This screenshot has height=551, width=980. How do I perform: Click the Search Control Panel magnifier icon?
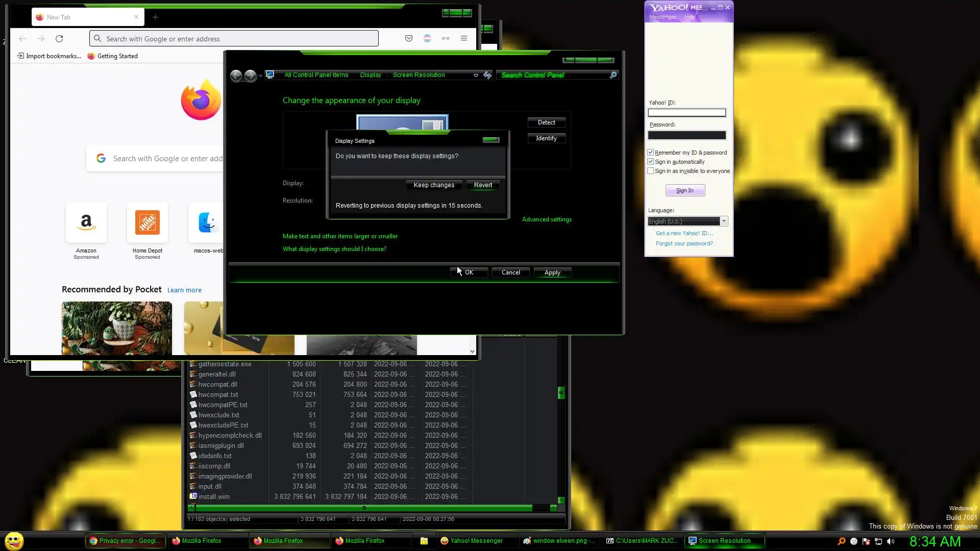coord(613,75)
